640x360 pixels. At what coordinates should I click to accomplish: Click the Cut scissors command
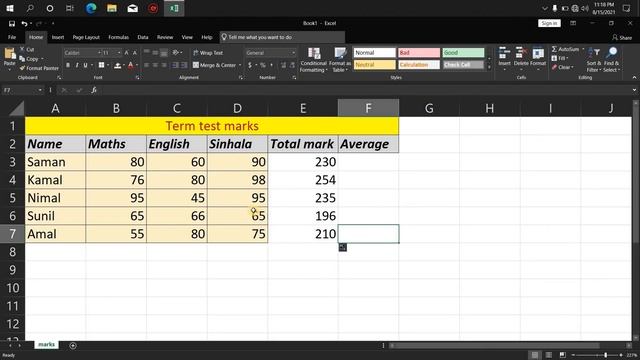point(27,49)
